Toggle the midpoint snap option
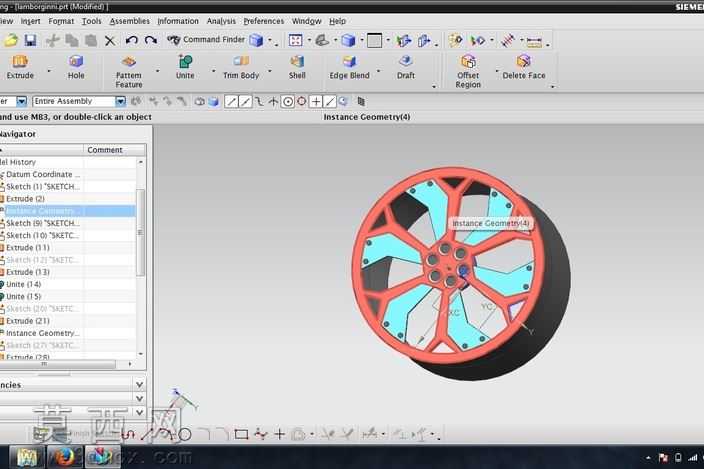This screenshot has width=704, height=469. tap(245, 102)
